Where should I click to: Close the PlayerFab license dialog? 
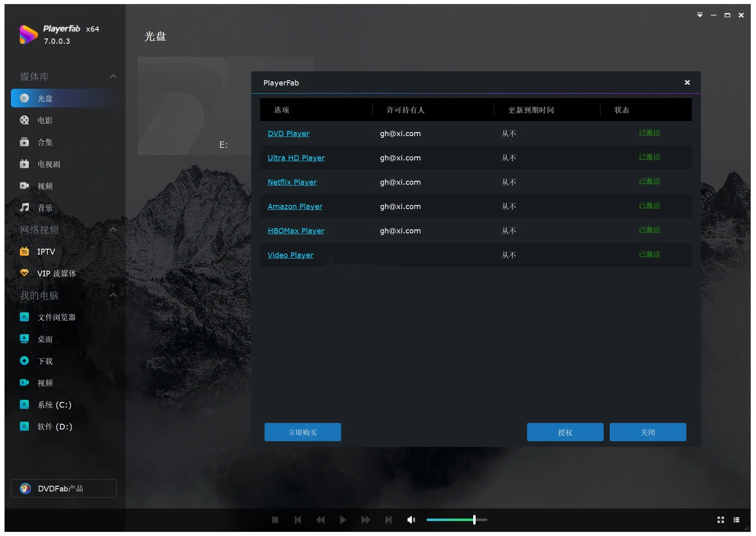pyautogui.click(x=687, y=82)
